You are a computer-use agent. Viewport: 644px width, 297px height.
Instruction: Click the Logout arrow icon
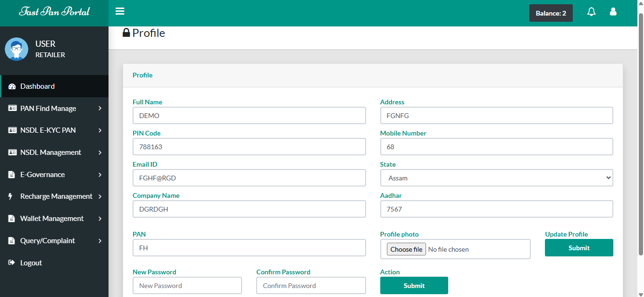pos(12,263)
